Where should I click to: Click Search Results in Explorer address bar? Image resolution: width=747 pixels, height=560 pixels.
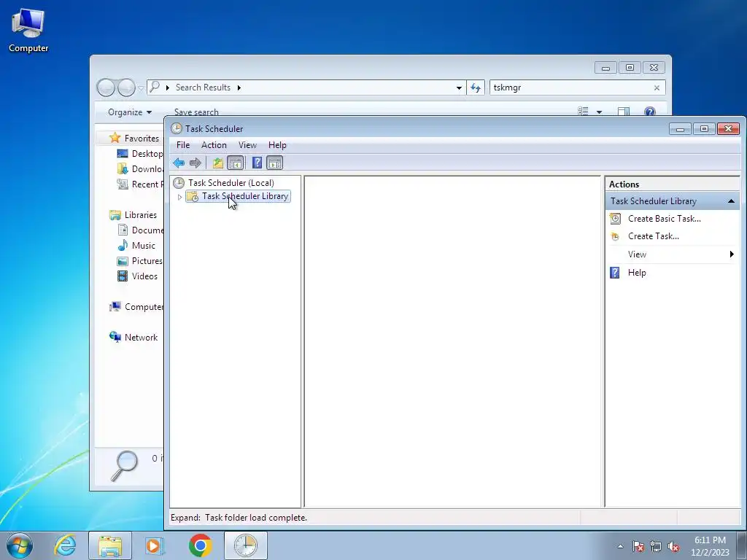point(203,87)
